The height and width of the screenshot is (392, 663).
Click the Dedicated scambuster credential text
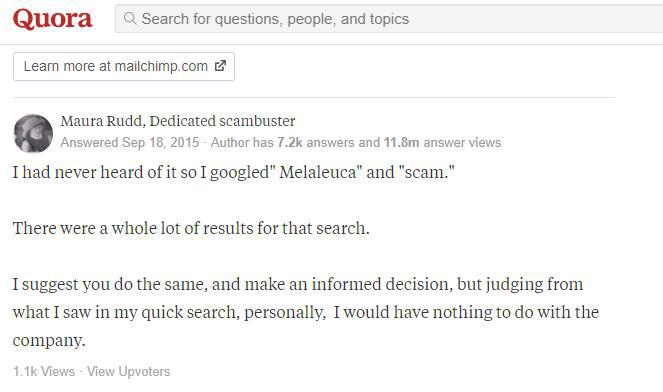222,121
